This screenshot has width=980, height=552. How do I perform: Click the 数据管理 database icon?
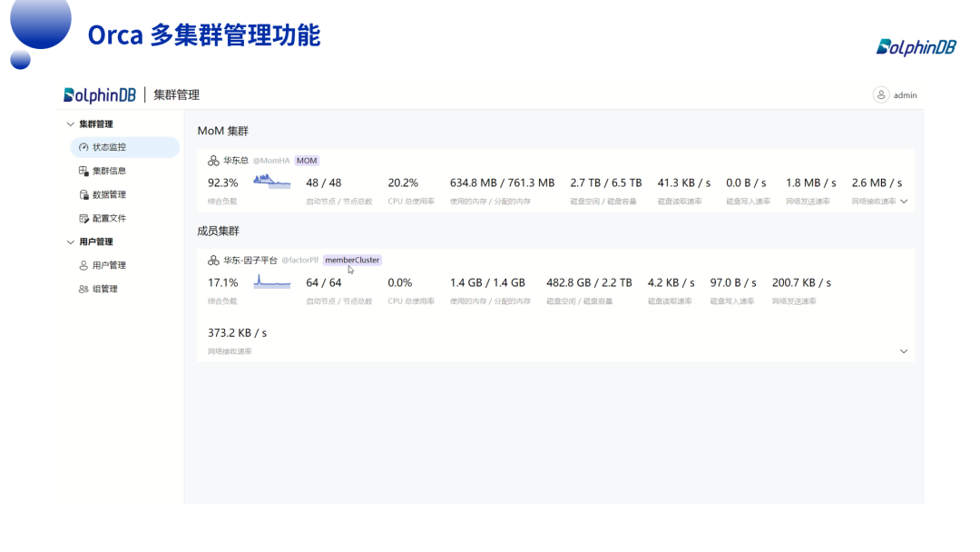pos(83,194)
